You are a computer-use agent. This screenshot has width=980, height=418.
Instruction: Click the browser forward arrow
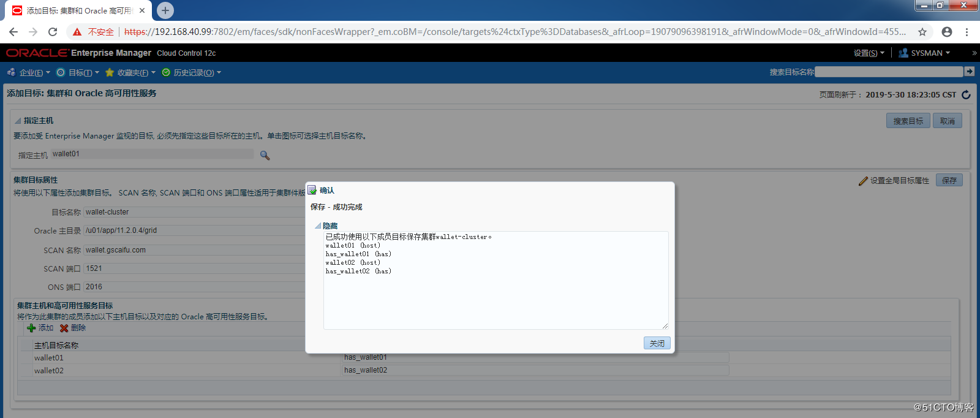coord(33,32)
